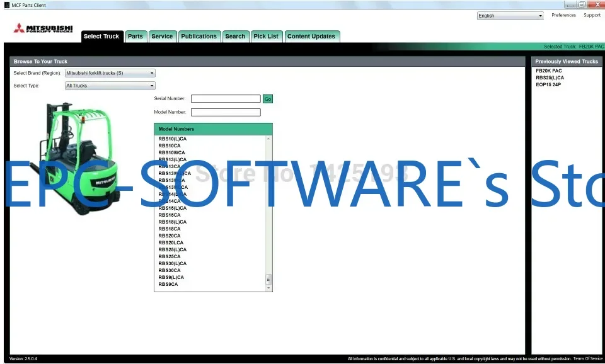The image size is (605, 364).
Task: Select model RBS30CA
Action: (170, 271)
